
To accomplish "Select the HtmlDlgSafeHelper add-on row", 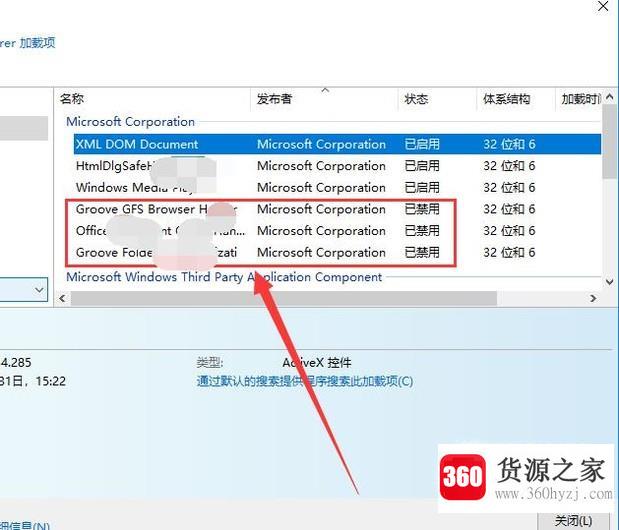I will click(x=338, y=166).
